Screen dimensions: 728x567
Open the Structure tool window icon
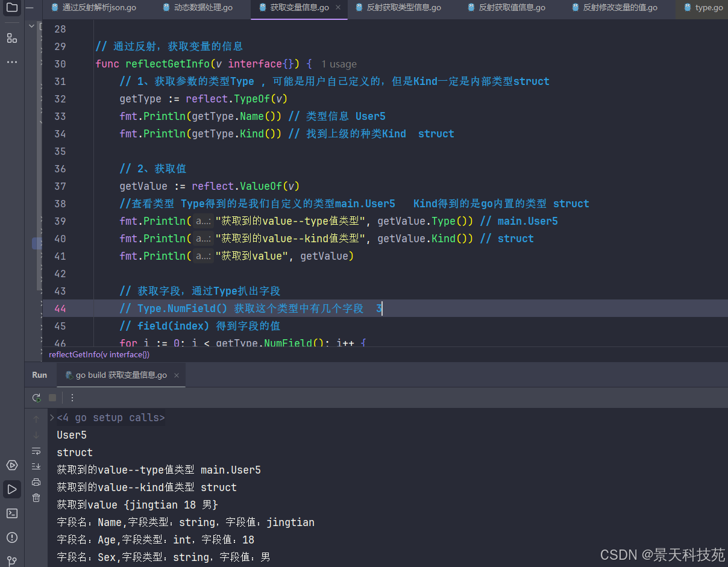tap(11, 38)
